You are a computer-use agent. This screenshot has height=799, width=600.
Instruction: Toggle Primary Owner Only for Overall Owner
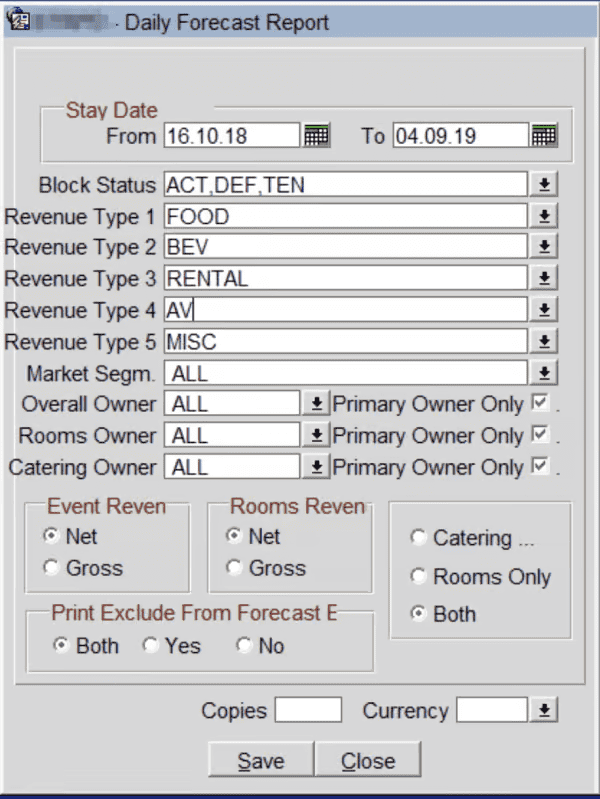541,404
